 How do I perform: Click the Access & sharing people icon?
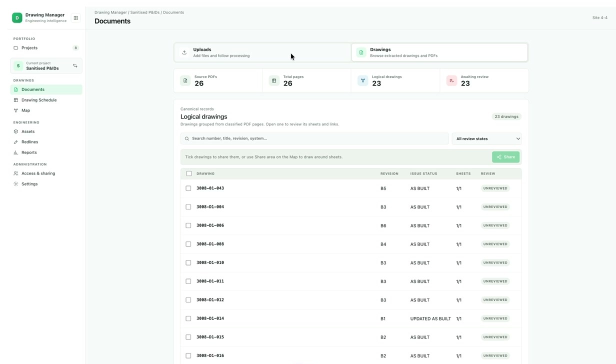pyautogui.click(x=16, y=173)
